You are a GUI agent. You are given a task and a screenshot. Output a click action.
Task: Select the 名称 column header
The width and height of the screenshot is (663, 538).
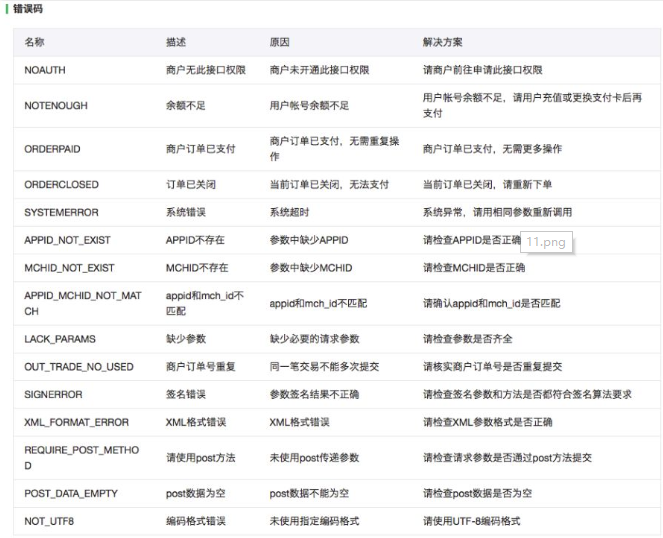(x=34, y=42)
